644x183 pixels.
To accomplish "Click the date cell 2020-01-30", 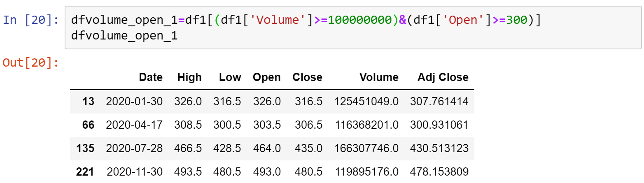I will pyautogui.click(x=135, y=101).
